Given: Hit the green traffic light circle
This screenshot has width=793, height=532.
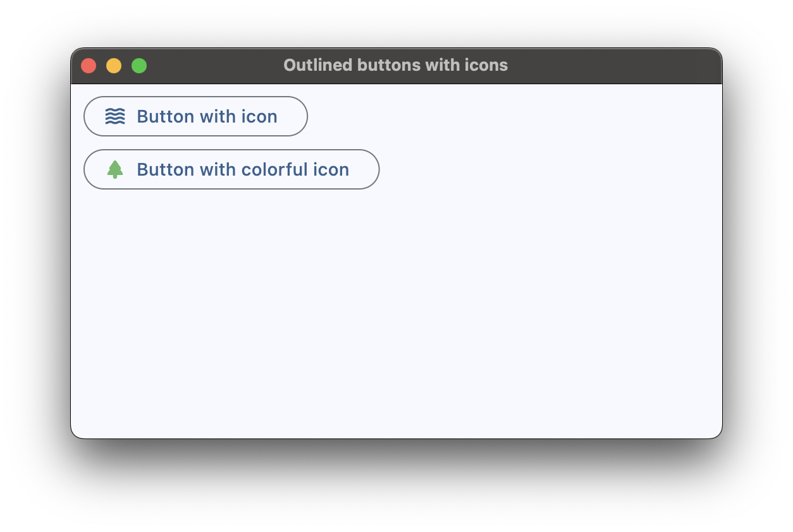Looking at the screenshot, I should coord(139,66).
